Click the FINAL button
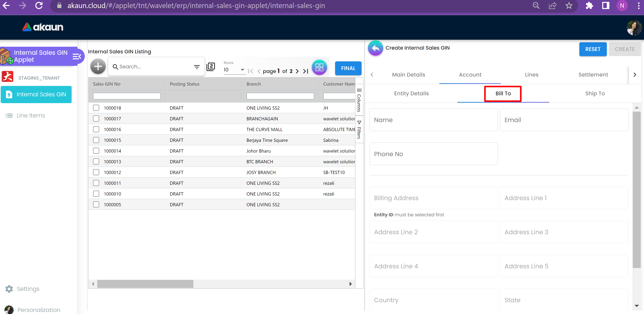 348,68
